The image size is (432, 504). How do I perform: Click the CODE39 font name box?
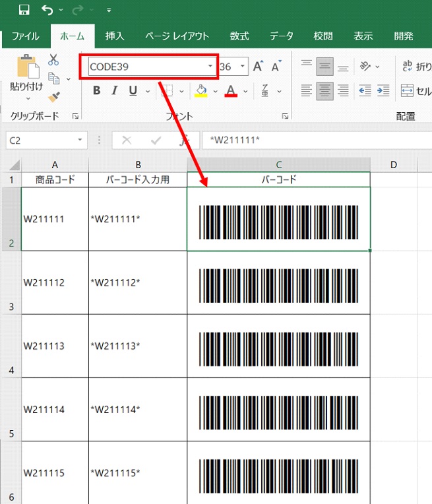click(x=148, y=67)
